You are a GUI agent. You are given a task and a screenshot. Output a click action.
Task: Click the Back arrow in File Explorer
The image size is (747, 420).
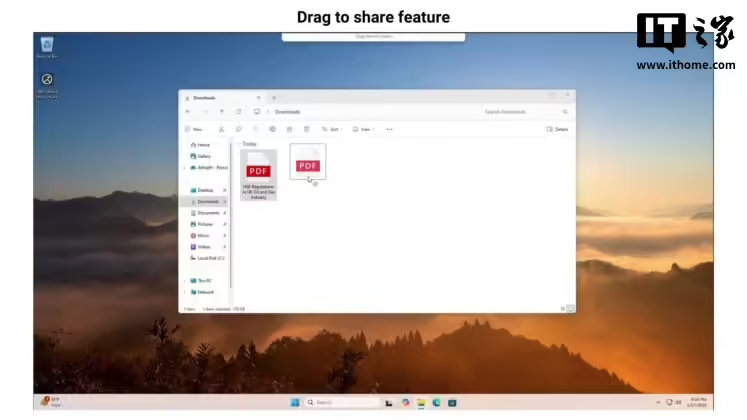pos(188,112)
